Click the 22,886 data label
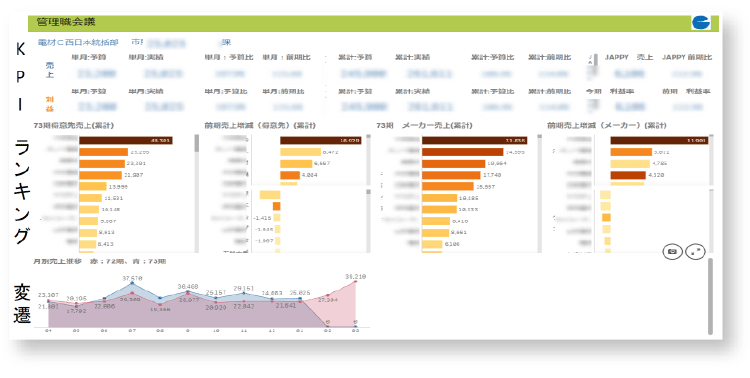This screenshot has width=750, height=378. click(x=104, y=306)
